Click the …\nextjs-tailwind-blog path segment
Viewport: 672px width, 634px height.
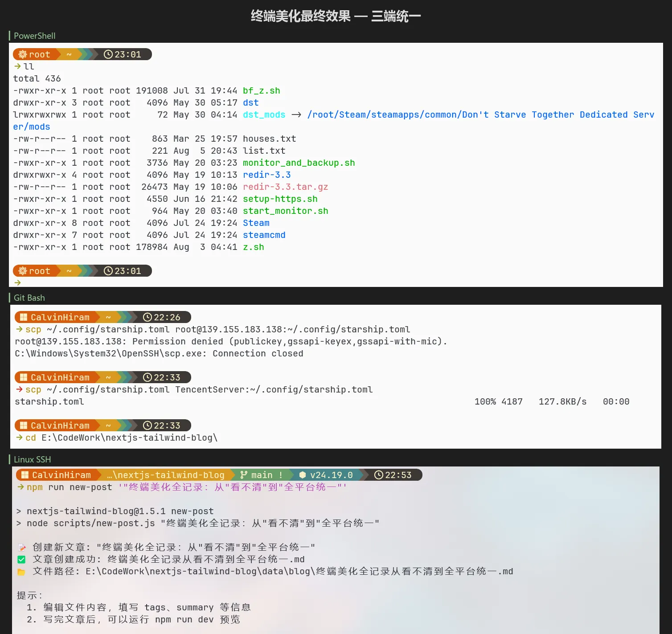pos(165,475)
